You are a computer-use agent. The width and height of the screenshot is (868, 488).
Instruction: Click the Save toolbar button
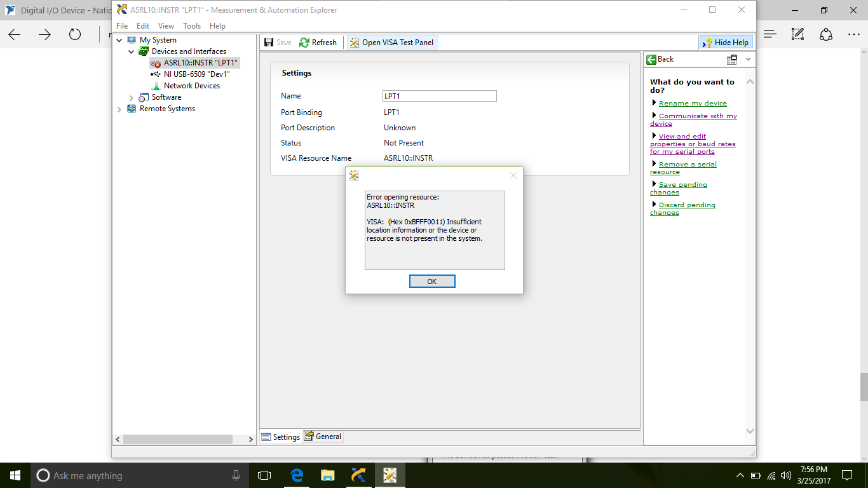click(x=278, y=43)
